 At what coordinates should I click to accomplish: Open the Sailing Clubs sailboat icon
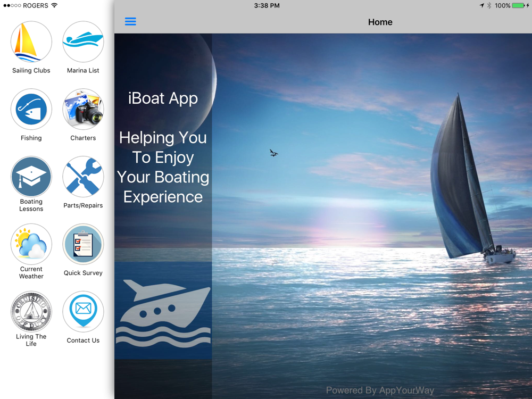[31, 42]
